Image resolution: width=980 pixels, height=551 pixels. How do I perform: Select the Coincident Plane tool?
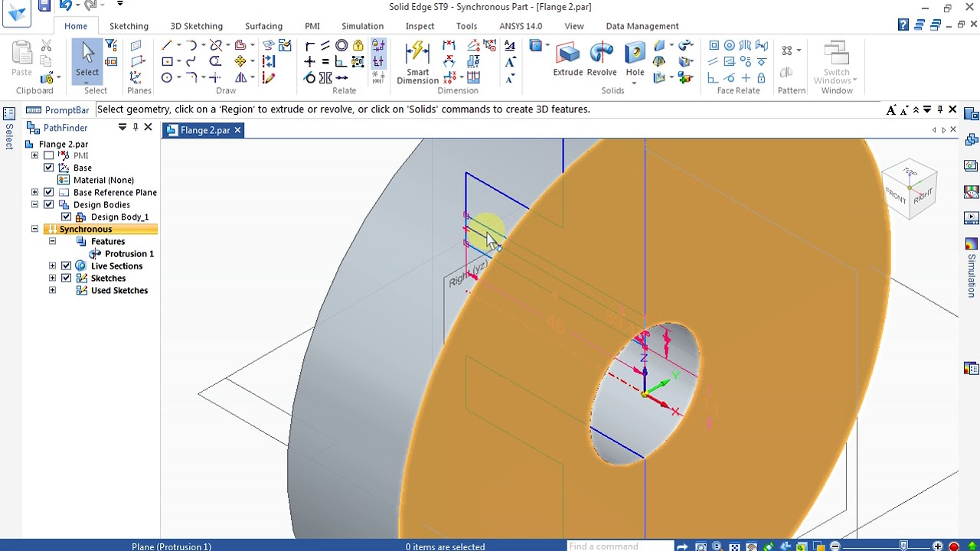[x=136, y=46]
